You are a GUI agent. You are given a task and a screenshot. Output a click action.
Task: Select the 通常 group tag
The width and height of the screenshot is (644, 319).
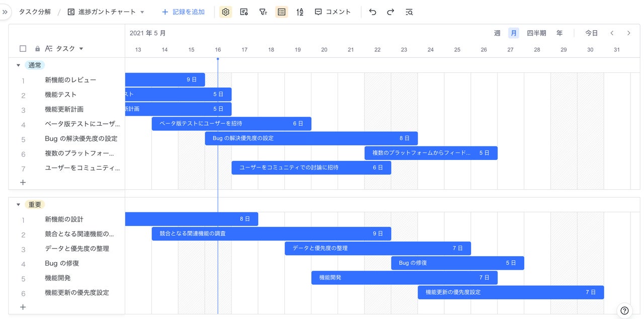pos(35,65)
